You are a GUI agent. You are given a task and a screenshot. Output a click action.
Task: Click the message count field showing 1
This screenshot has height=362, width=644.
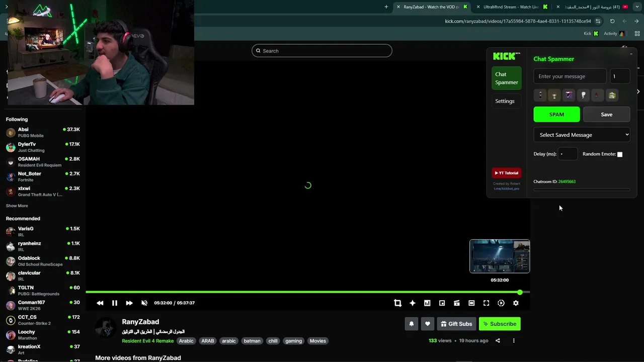click(x=620, y=76)
